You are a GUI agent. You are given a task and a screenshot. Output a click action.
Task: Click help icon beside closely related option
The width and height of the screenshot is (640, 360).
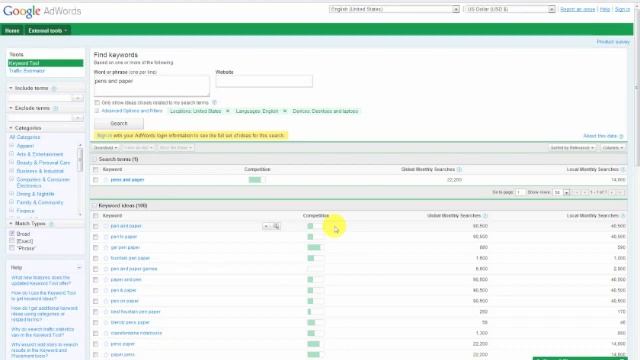click(214, 103)
